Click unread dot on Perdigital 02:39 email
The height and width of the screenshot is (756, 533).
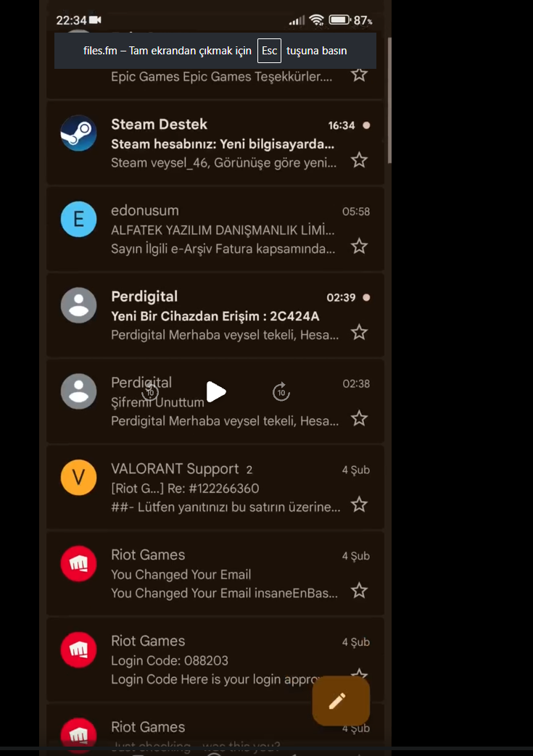coord(367,297)
